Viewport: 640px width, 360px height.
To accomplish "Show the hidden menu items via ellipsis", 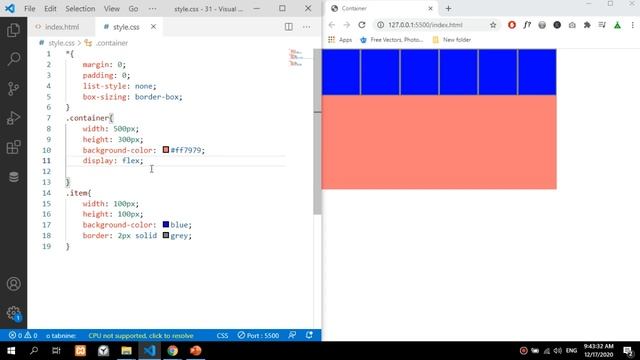I will pos(152,9).
